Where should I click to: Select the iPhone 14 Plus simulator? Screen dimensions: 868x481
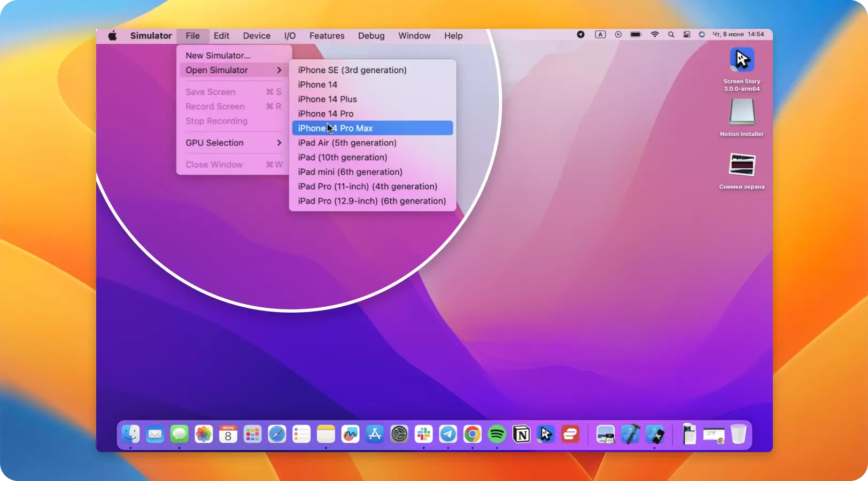pyautogui.click(x=373, y=99)
